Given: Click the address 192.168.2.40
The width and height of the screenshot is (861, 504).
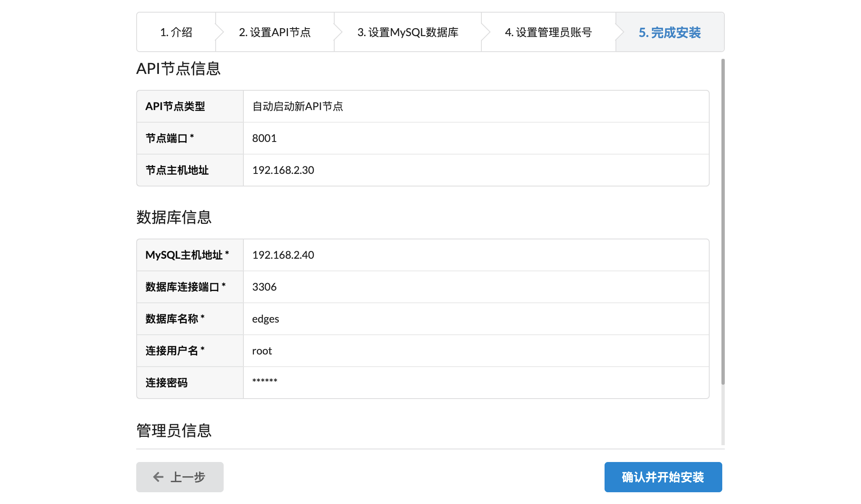Looking at the screenshot, I should (283, 255).
